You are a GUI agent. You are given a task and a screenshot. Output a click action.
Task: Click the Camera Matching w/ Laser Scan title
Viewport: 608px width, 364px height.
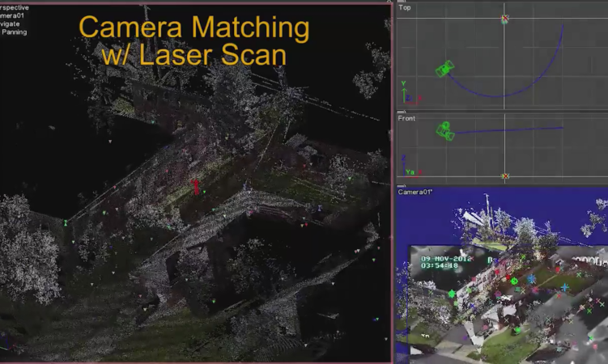(193, 41)
